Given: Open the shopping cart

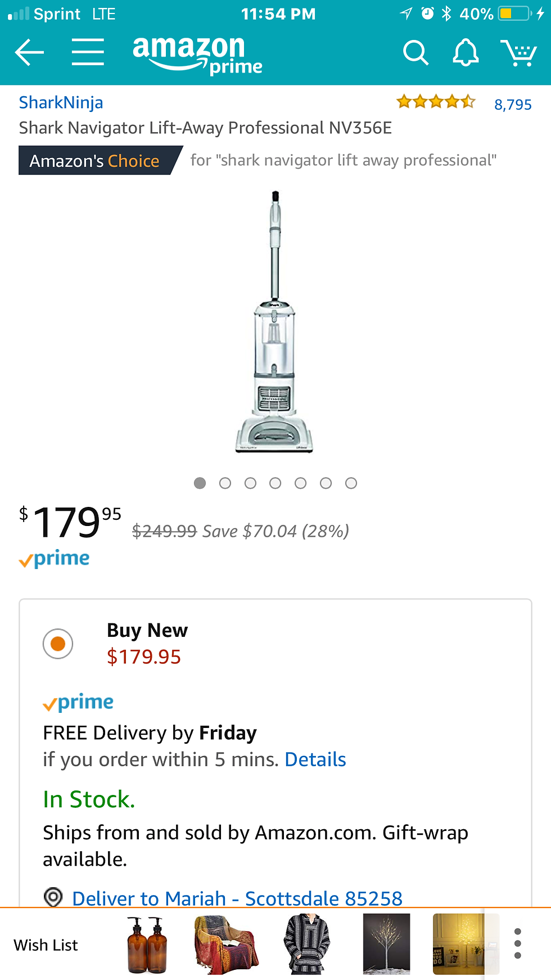Looking at the screenshot, I should click(518, 53).
